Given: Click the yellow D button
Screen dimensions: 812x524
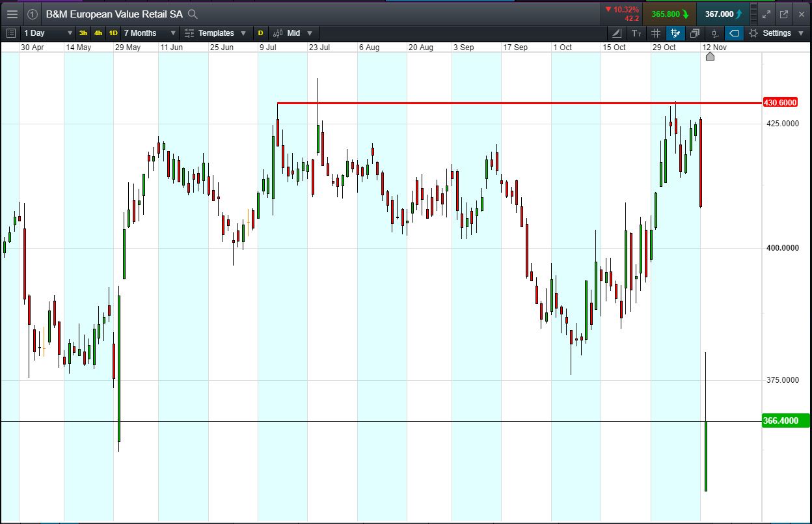Looking at the screenshot, I should pos(260,33).
